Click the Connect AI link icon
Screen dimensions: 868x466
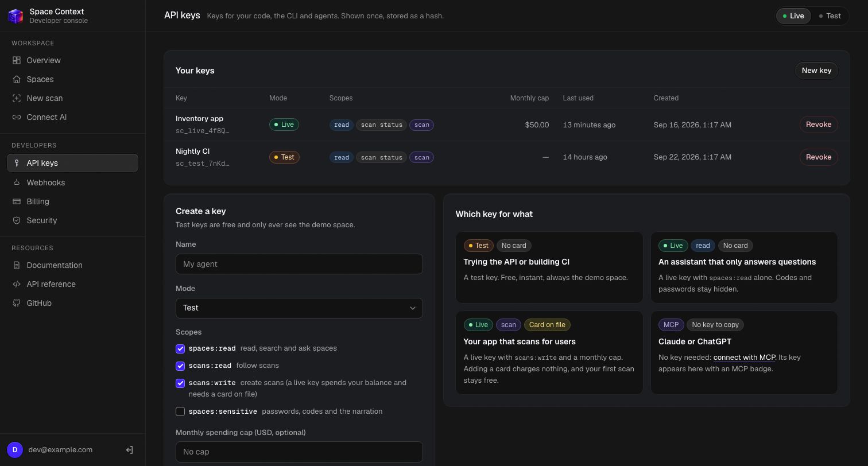(17, 117)
